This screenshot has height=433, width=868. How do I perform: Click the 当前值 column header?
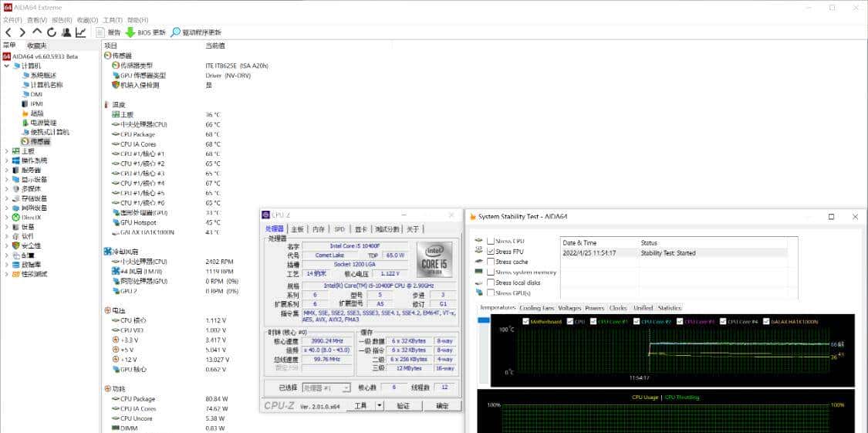[x=215, y=46]
